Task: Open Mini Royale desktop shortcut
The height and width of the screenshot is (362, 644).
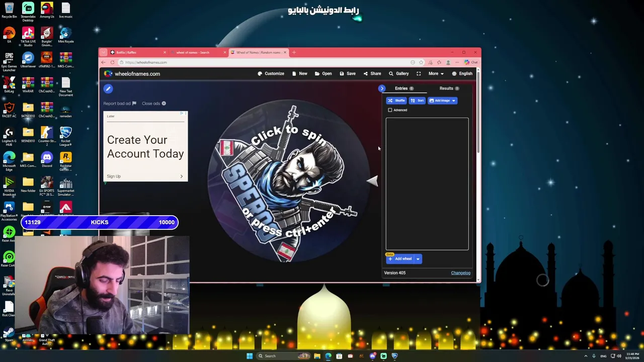Action: click(65, 36)
